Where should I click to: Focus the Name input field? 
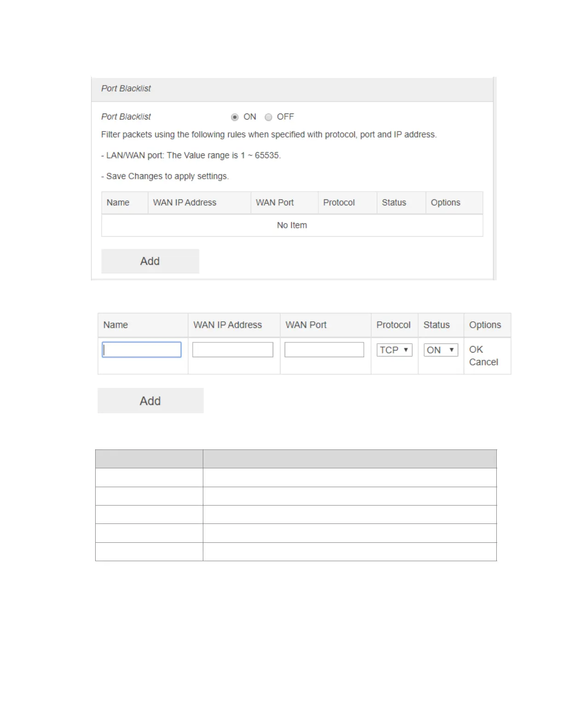click(142, 350)
